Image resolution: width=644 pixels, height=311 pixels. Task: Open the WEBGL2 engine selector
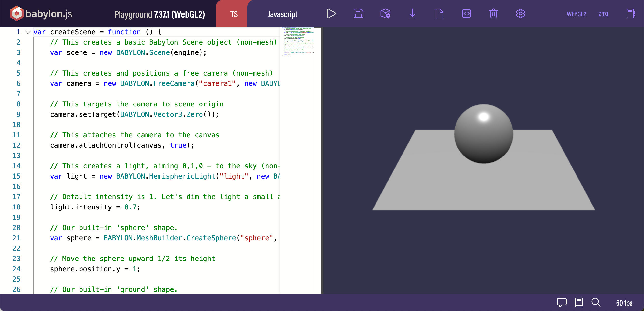pyautogui.click(x=576, y=14)
